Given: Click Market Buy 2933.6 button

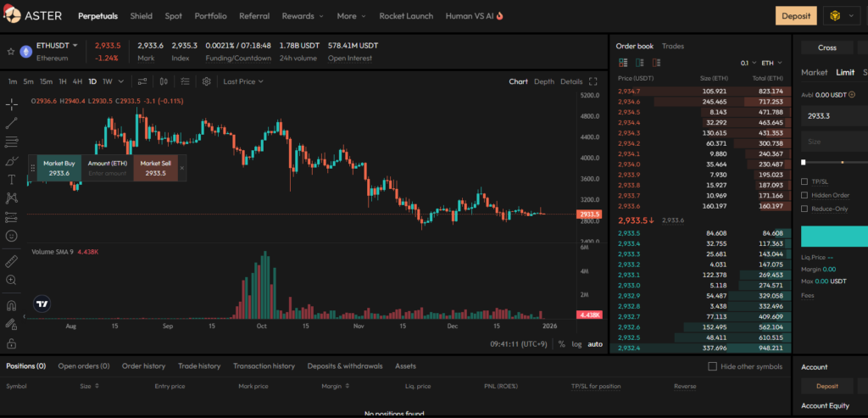Looking at the screenshot, I should coord(59,168).
